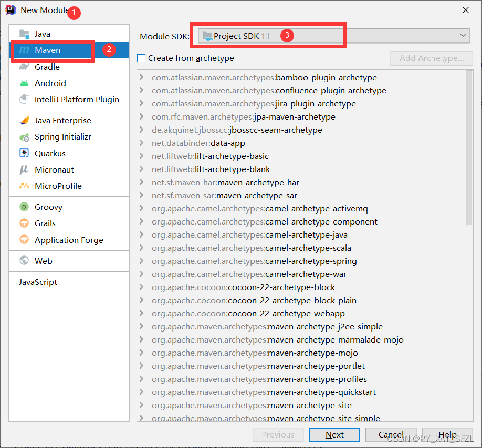482x448 pixels.
Task: Click the Groovy icon
Action: pyautogui.click(x=24, y=207)
